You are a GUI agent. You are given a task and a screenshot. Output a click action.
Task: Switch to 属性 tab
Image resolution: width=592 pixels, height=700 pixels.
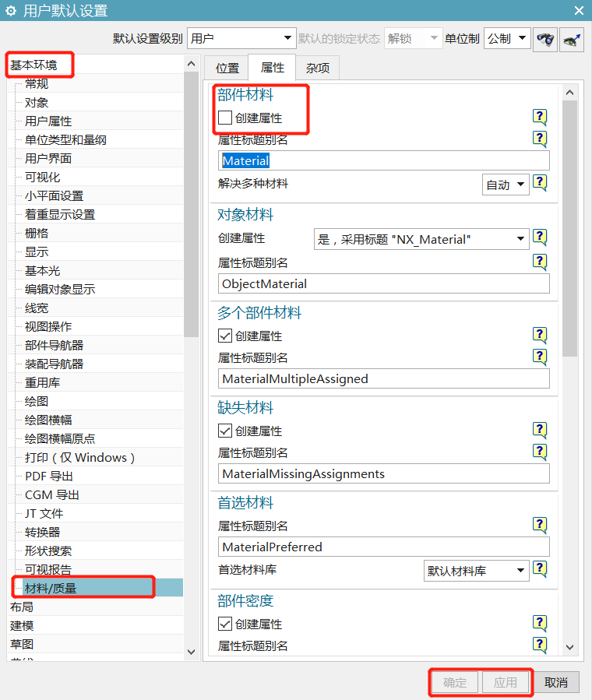pyautogui.click(x=272, y=67)
